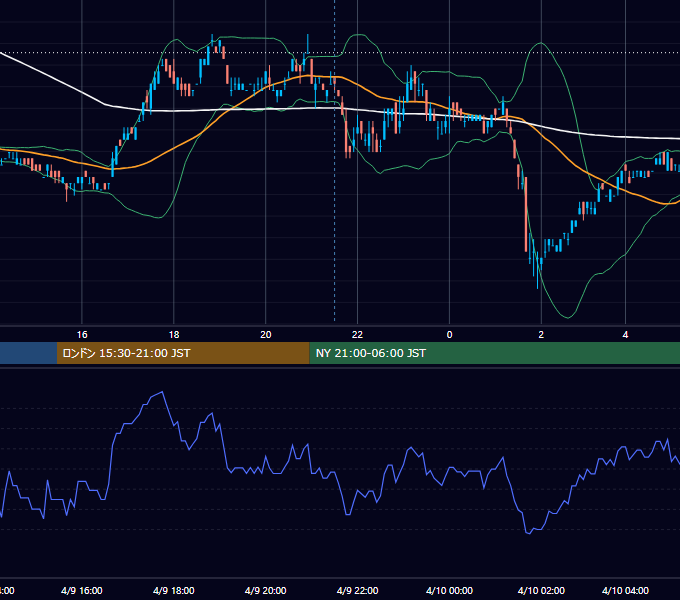This screenshot has width=680, height=600.
Task: Click the ロンドン 15:30-21:00 JST session bar
Action: (x=183, y=353)
